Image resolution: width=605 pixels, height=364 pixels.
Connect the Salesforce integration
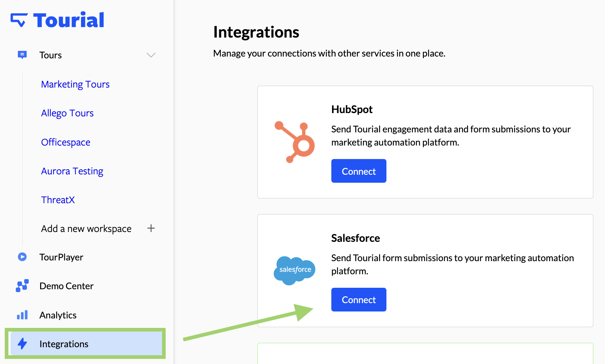click(x=359, y=300)
